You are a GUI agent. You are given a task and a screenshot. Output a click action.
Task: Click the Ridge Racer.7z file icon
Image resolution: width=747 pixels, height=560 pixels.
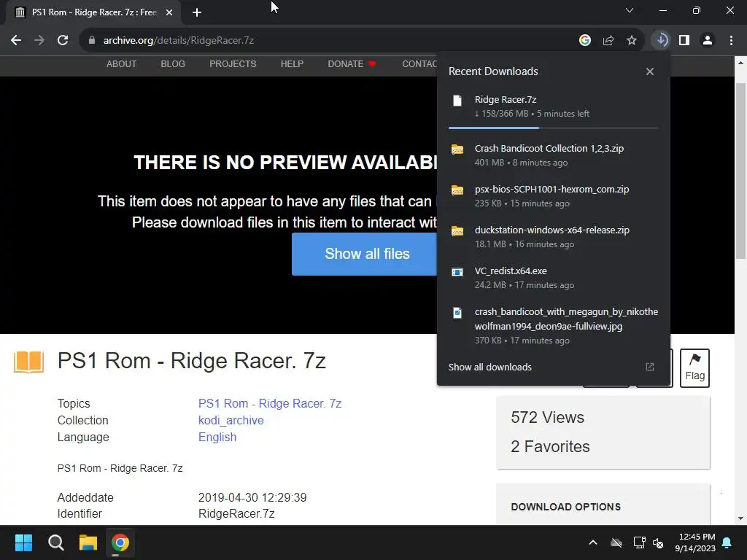pos(457,101)
